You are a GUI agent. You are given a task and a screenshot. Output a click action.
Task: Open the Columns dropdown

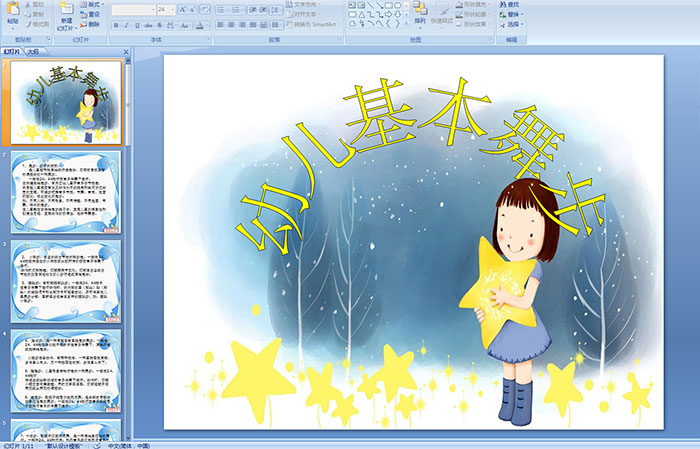coord(276,25)
